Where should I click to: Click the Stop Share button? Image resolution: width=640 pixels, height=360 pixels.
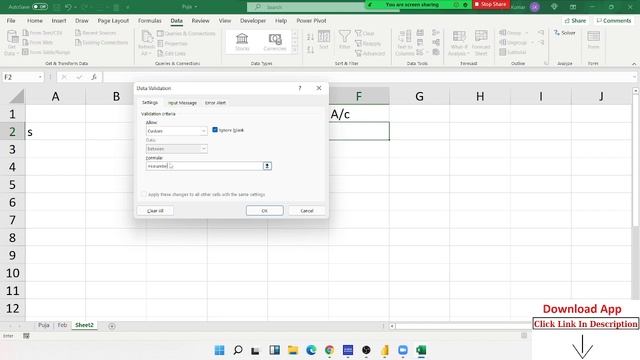tap(491, 4)
